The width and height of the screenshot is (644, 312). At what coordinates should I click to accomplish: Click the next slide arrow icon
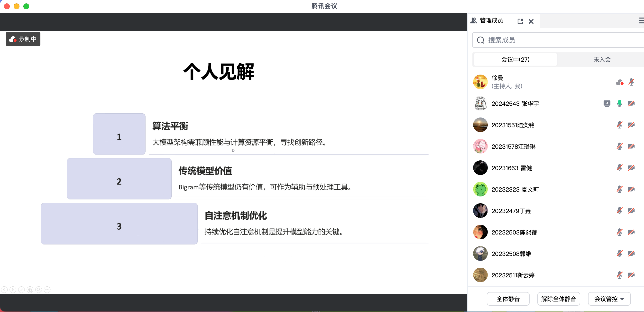13,290
